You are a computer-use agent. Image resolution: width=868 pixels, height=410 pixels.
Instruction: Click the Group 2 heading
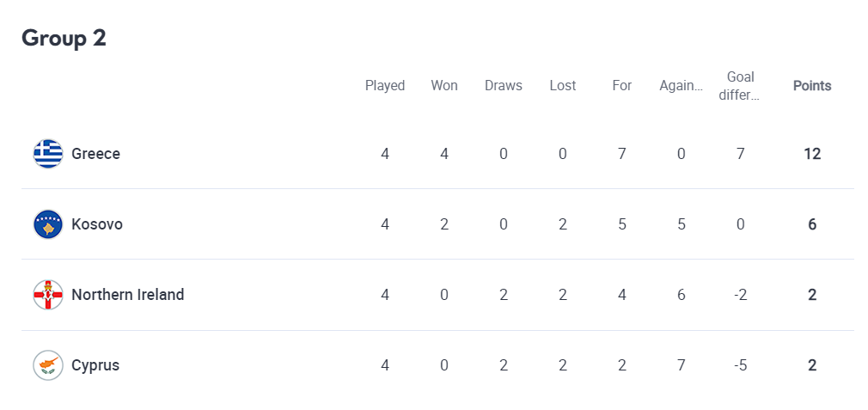pos(64,38)
